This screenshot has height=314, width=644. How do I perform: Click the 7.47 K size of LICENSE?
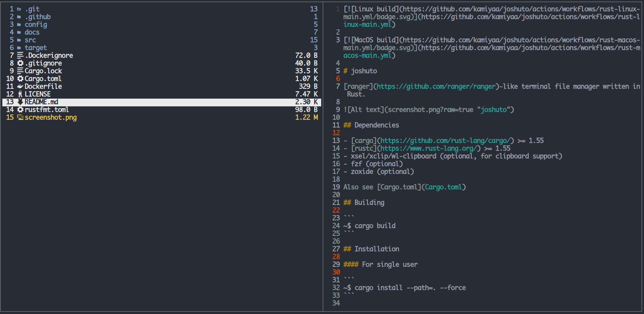307,94
